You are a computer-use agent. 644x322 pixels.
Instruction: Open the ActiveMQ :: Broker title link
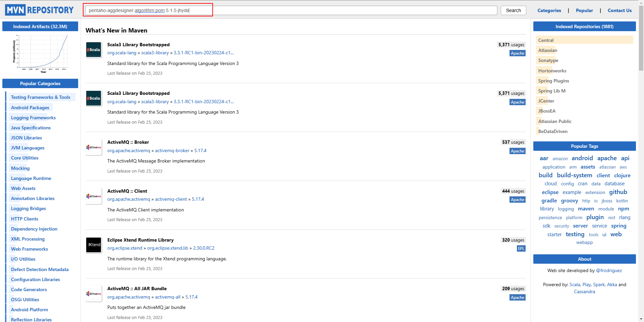(x=128, y=142)
